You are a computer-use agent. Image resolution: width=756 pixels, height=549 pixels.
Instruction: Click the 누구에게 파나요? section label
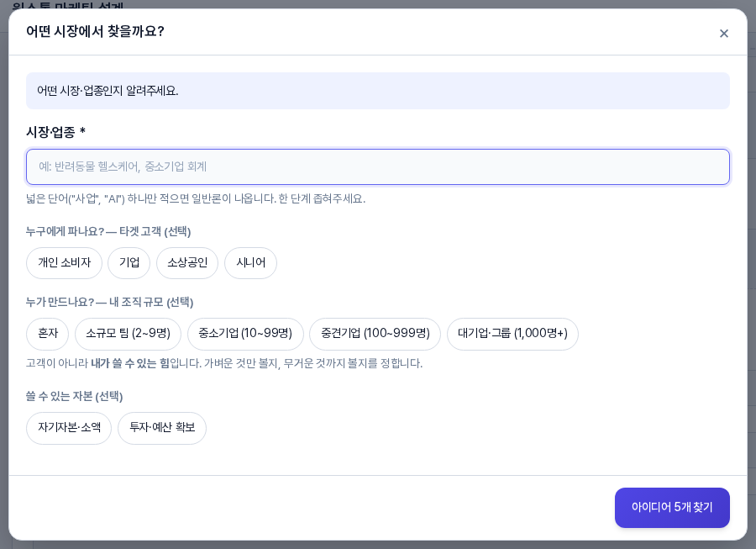coord(108,231)
